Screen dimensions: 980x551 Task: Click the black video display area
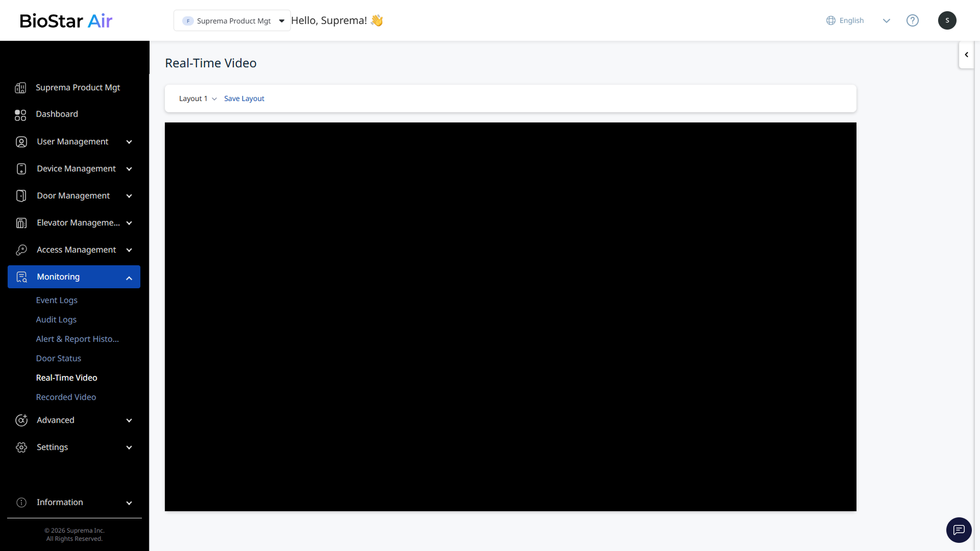point(510,317)
